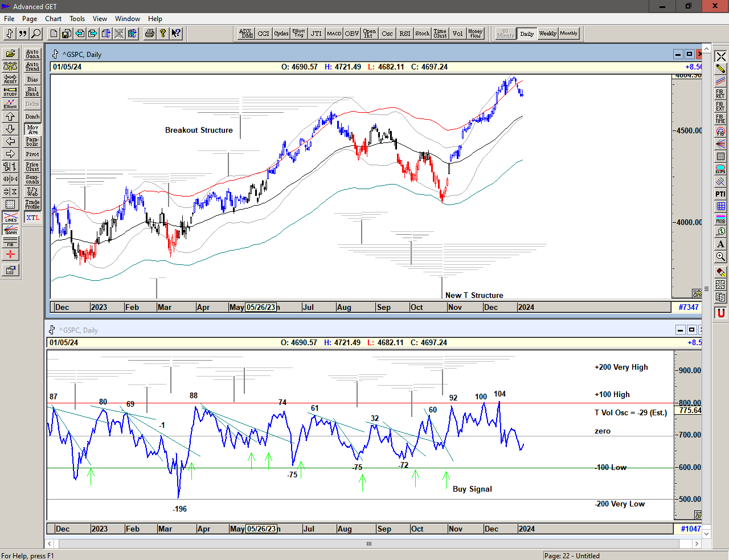Viewport: 729px width, 560px height.
Task: Click the PTI tool icon
Action: 720,194
